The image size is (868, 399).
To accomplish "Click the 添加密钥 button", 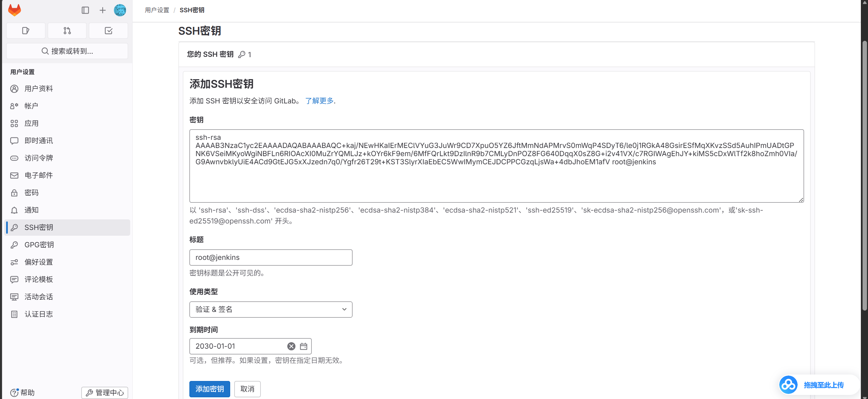I will (210, 389).
